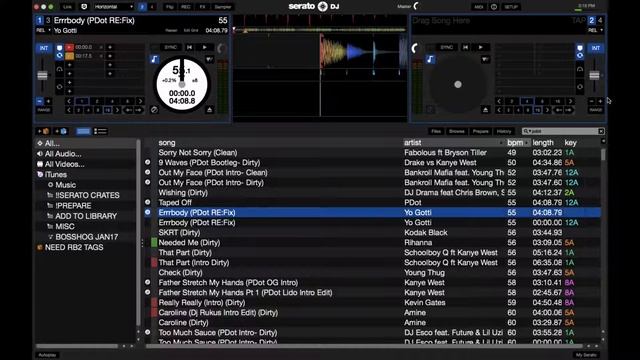Eject the track from deck 2
Image resolution: width=640 pixels, height=360 pixels.
[485, 110]
